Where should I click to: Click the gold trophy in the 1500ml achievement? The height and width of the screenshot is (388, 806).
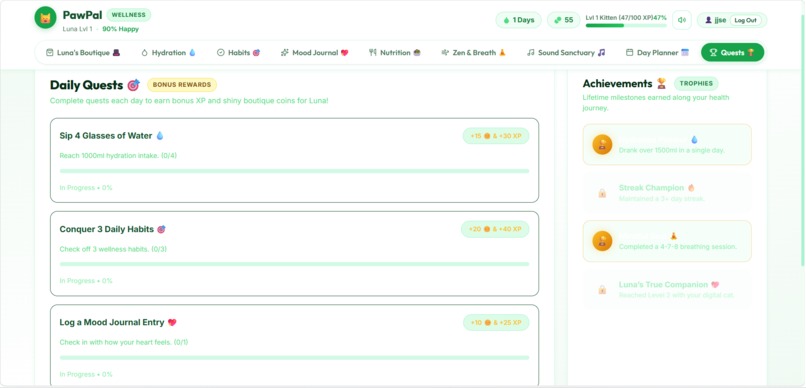[x=602, y=144]
